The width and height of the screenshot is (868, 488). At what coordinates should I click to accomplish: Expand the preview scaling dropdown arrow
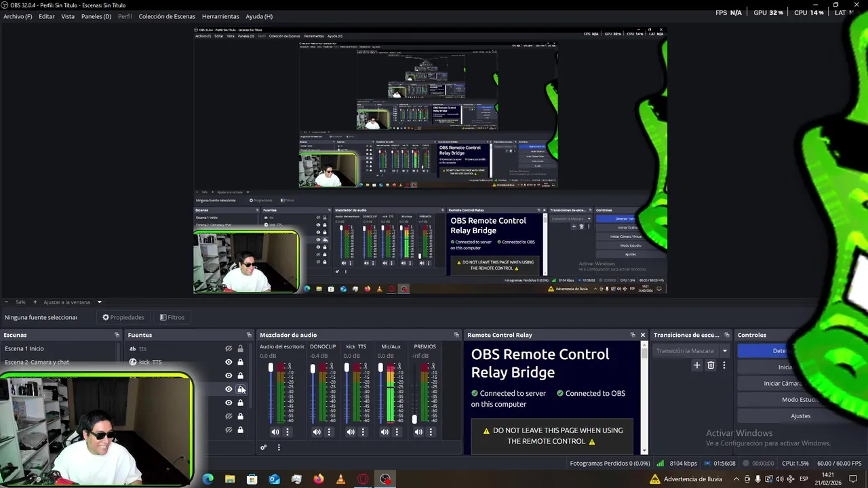(x=99, y=302)
